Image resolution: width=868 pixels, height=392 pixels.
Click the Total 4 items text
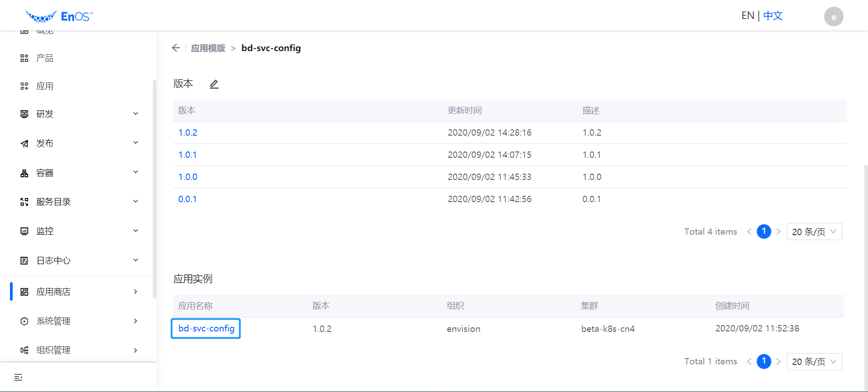click(x=711, y=231)
